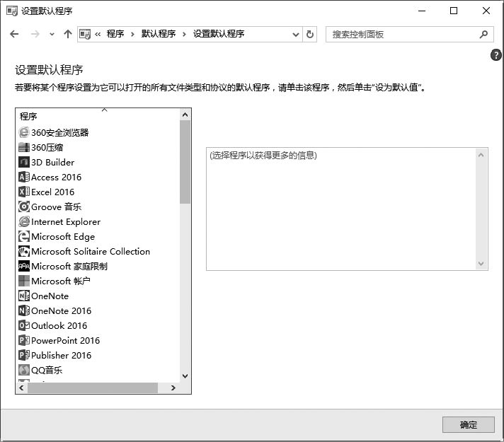504x442 pixels.
Task: Refresh the control panel address bar
Action: [x=310, y=34]
